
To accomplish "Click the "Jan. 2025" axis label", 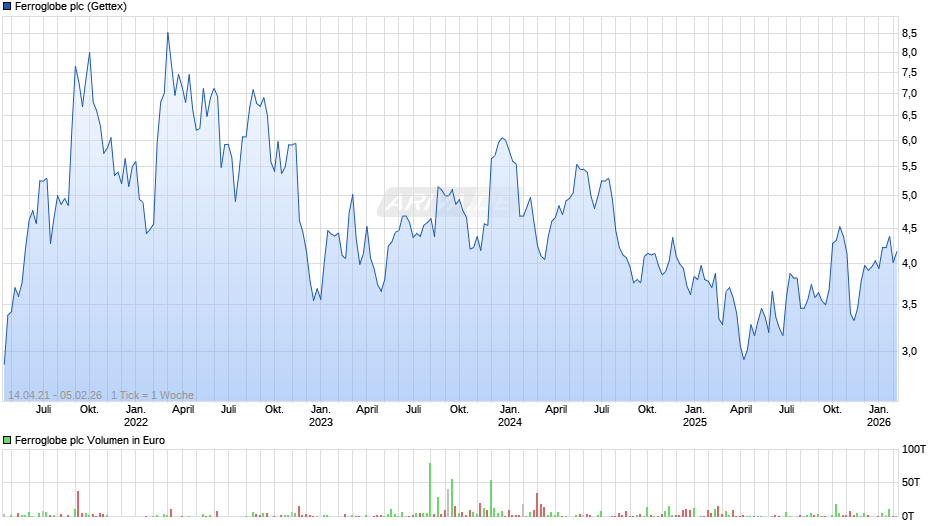I will (x=695, y=416).
